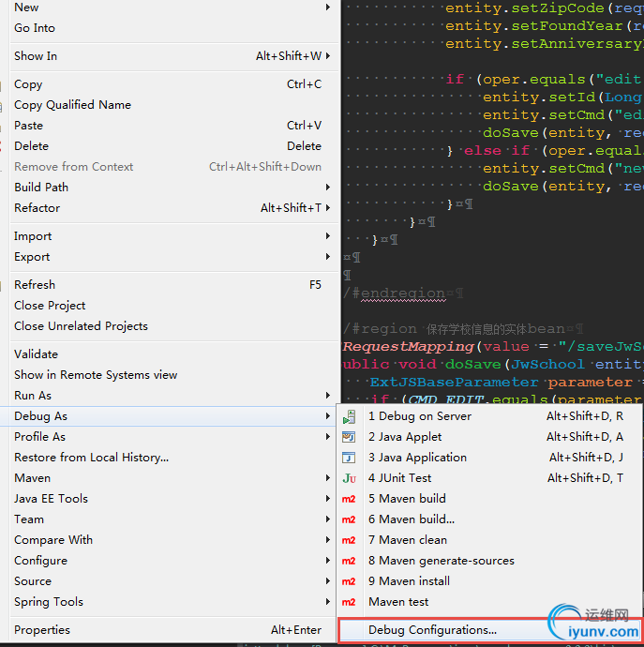The image size is (644, 647).
Task: Click the JwSchool type name in editor
Action: [547, 365]
